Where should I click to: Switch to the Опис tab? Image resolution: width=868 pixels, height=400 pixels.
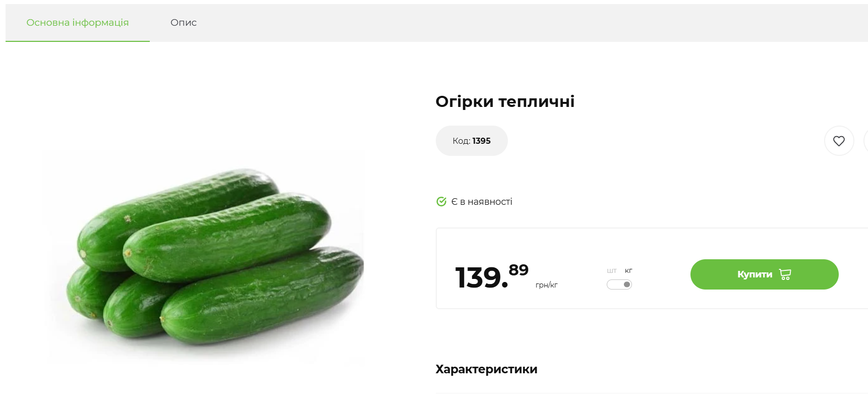click(184, 23)
